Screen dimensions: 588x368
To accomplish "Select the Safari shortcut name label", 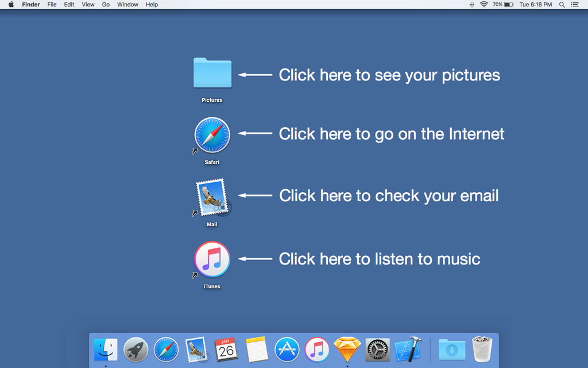I will tap(212, 162).
